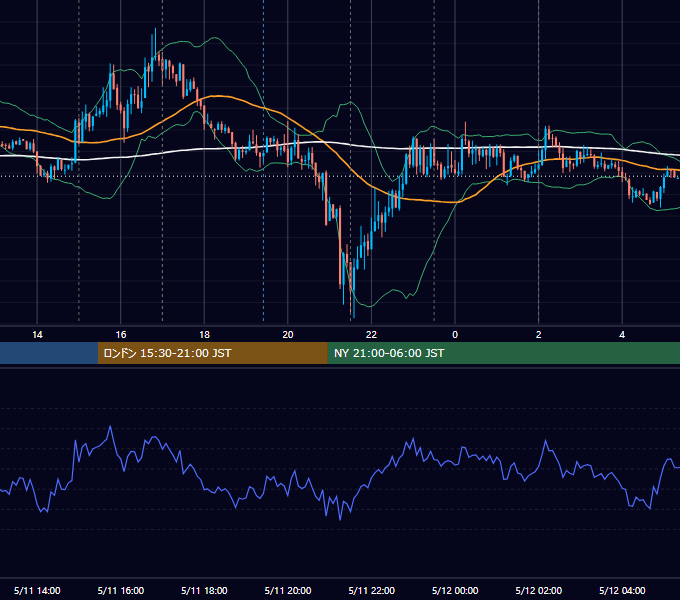Click the 5/11 16:00 date label
The height and width of the screenshot is (600, 680).
point(121,590)
